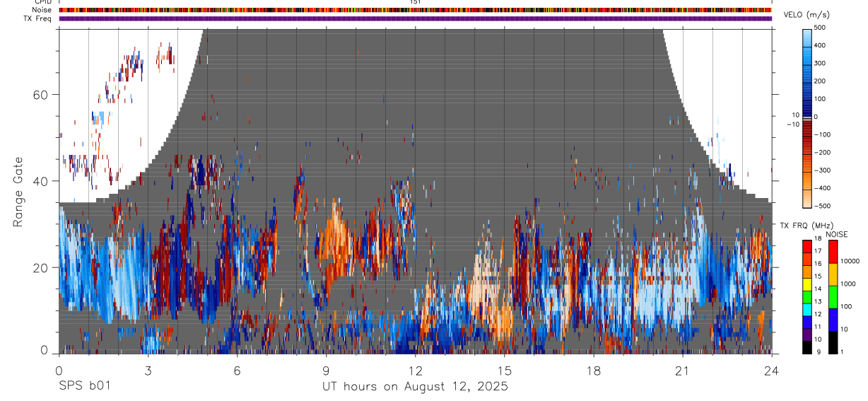Click the '200' VELO scale label
Screen dimensions: 868x401
[x=820, y=81]
